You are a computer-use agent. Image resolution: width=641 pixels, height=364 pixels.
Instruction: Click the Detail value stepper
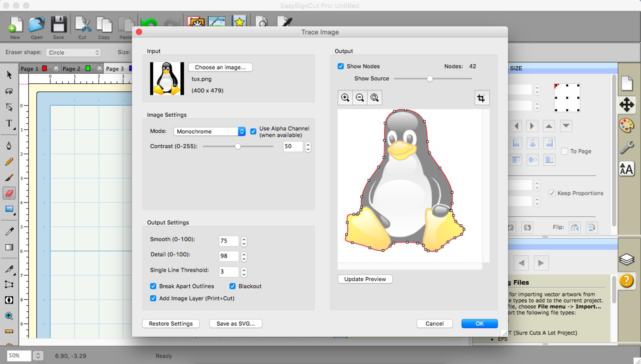click(244, 256)
